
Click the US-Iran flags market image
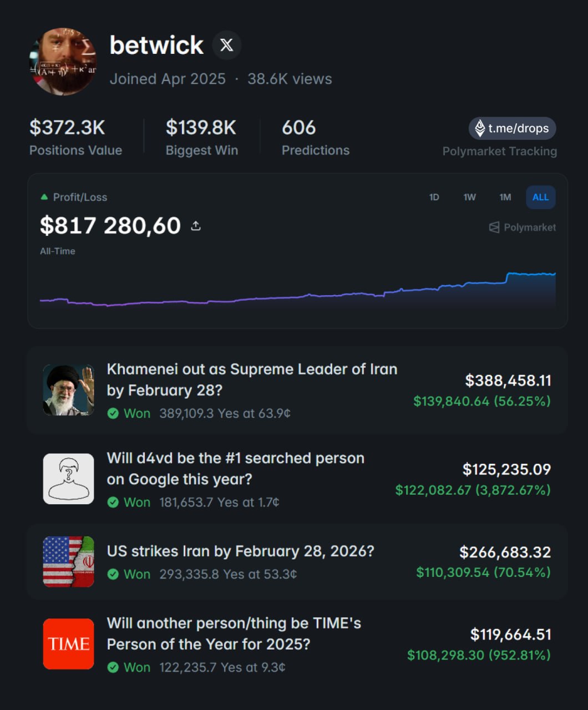68,561
